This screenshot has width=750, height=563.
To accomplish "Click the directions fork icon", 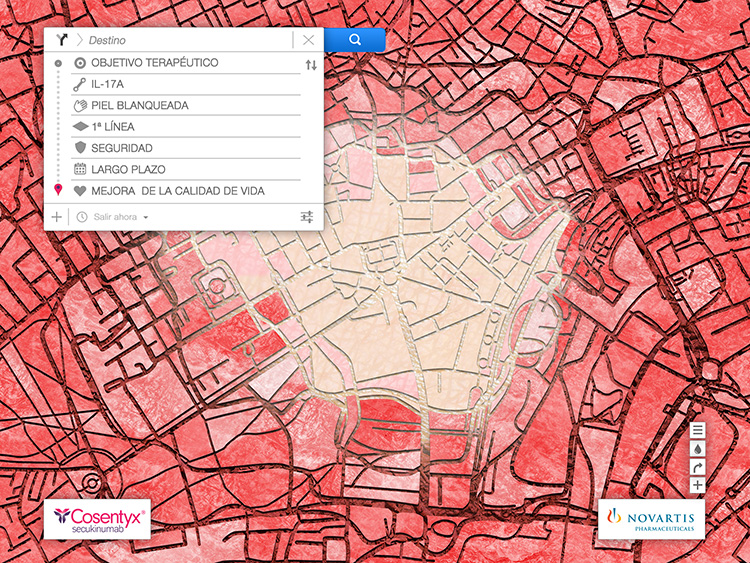I will pyautogui.click(x=62, y=40).
